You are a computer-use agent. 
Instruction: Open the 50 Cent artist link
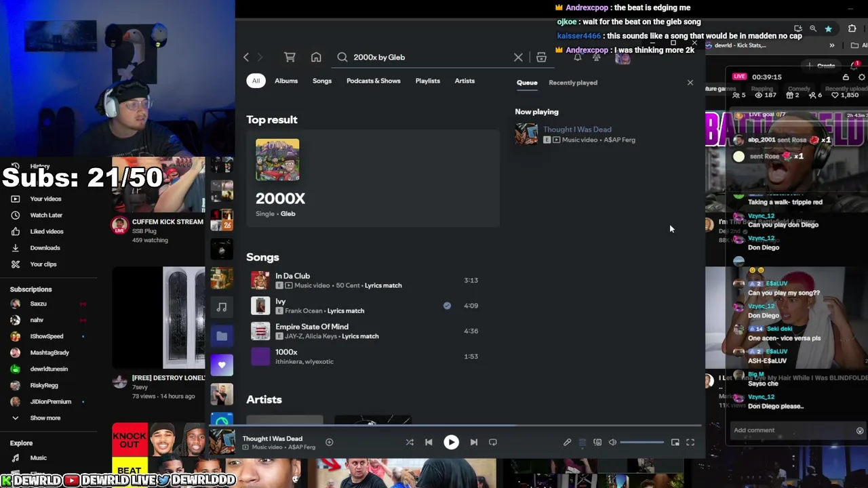coord(347,285)
